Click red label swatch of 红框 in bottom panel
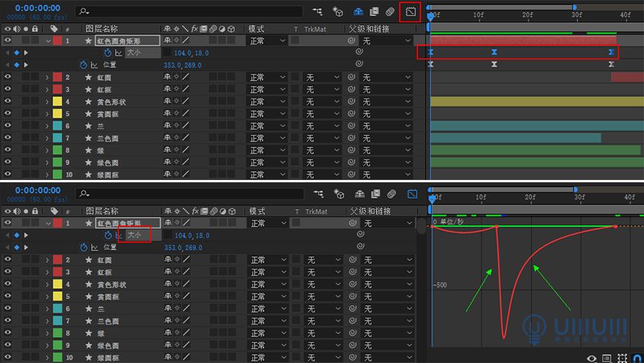This screenshot has height=363, width=644. pos(57,272)
